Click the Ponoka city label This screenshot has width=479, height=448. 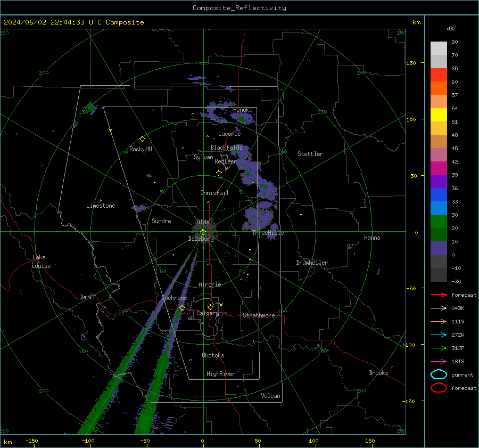243,110
